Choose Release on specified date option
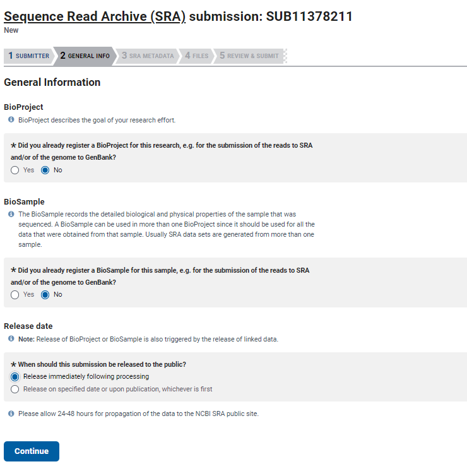Viewport: 467px width, 476px height. (15, 389)
